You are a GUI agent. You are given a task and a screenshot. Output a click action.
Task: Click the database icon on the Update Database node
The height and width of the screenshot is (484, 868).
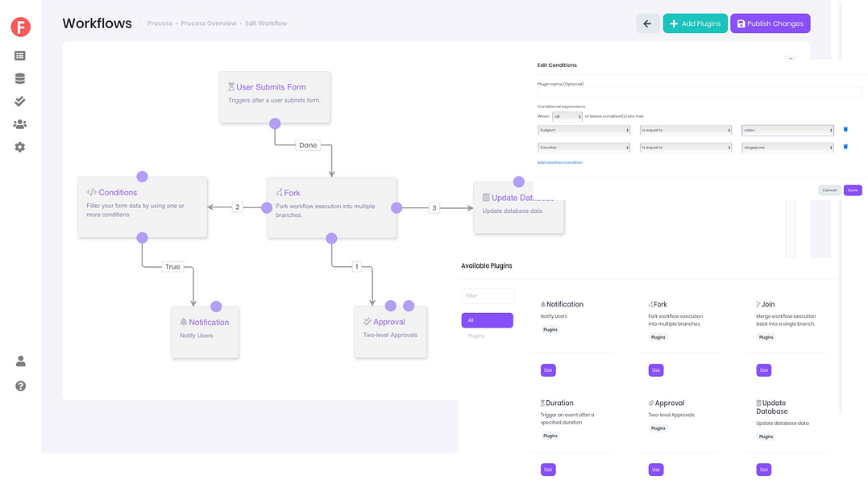(486, 197)
